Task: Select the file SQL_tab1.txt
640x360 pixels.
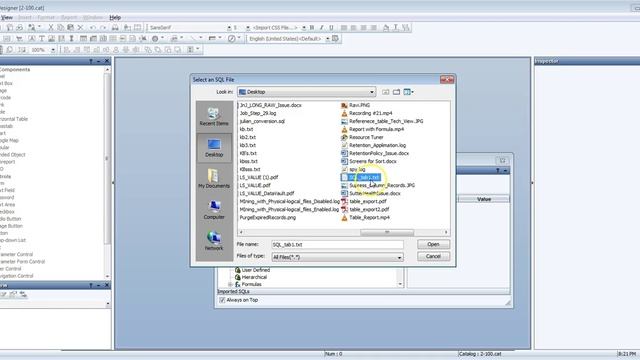Action: [x=364, y=177]
